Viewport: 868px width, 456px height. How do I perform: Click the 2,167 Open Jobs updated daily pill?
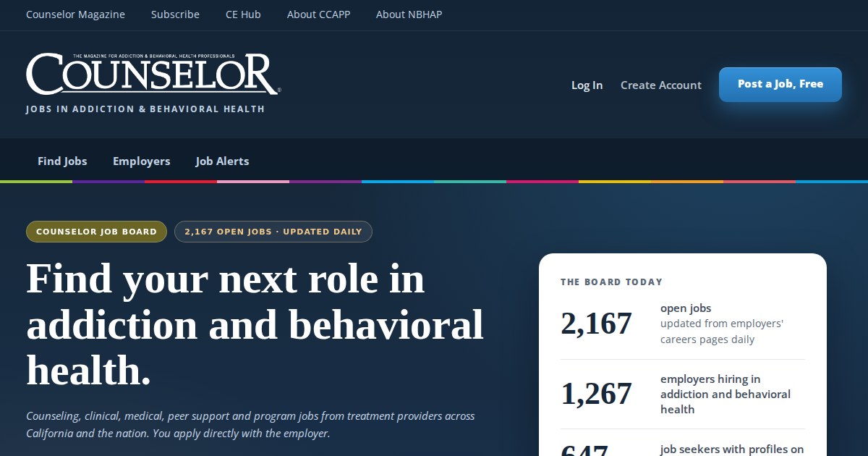coord(273,232)
